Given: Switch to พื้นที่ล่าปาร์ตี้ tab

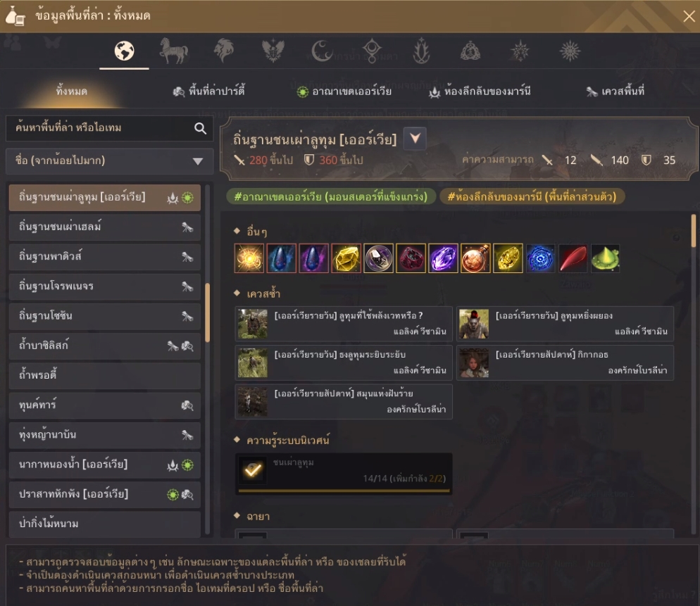Looking at the screenshot, I should [209, 91].
